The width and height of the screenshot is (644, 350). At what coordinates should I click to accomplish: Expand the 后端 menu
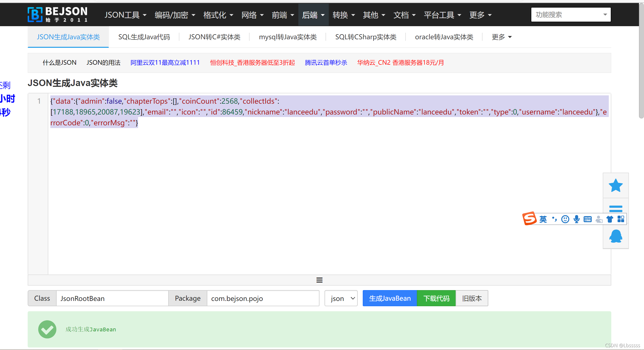coord(313,15)
